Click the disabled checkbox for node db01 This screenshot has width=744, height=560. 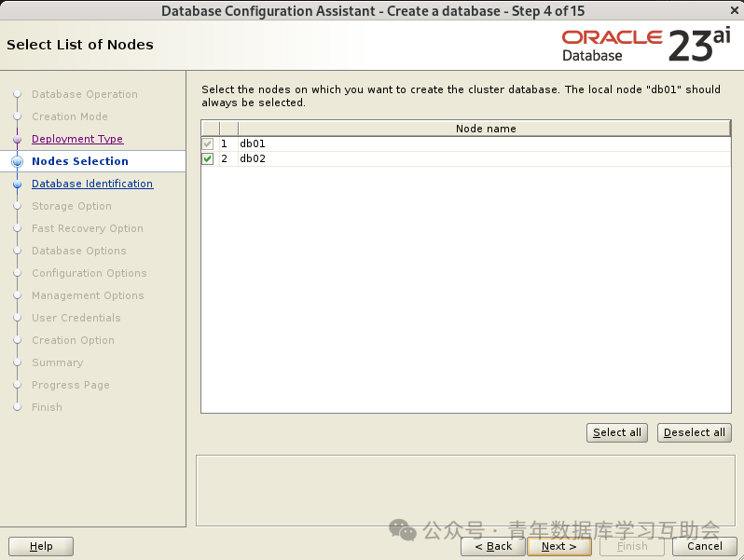pos(207,143)
